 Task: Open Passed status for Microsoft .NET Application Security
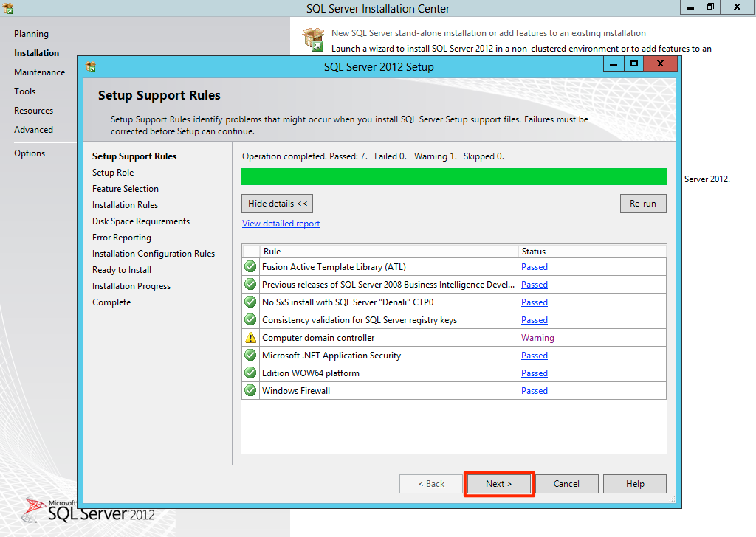[x=535, y=356]
